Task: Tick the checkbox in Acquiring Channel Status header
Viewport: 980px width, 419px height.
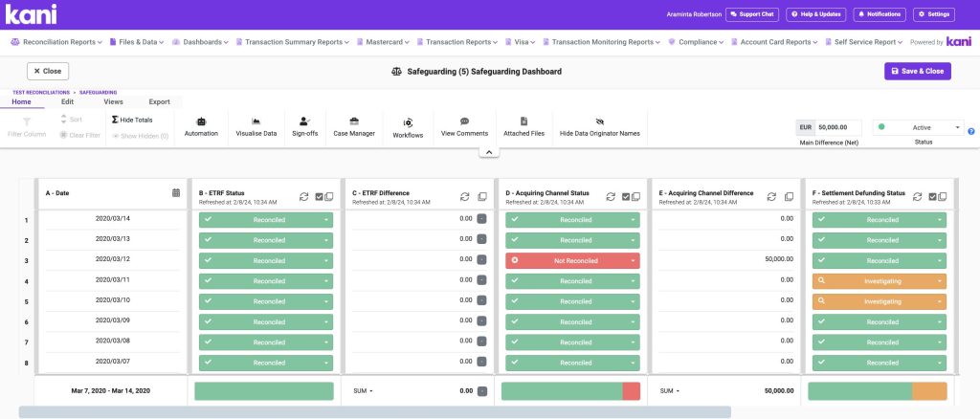Action: (626, 196)
